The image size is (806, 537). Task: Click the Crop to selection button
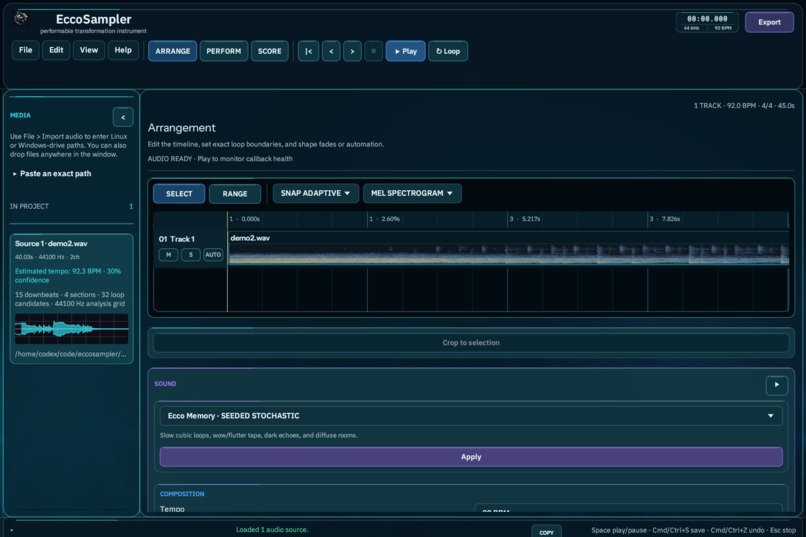(x=471, y=343)
